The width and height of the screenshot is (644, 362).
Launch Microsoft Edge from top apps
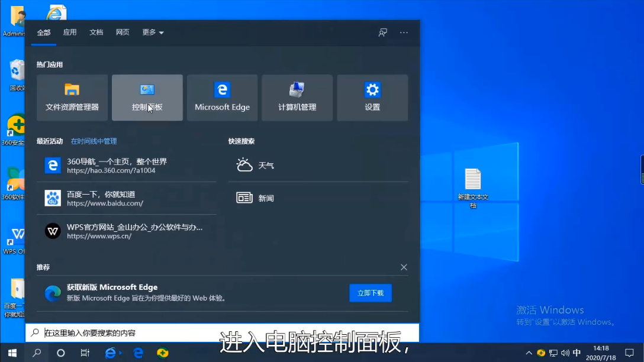click(x=222, y=98)
